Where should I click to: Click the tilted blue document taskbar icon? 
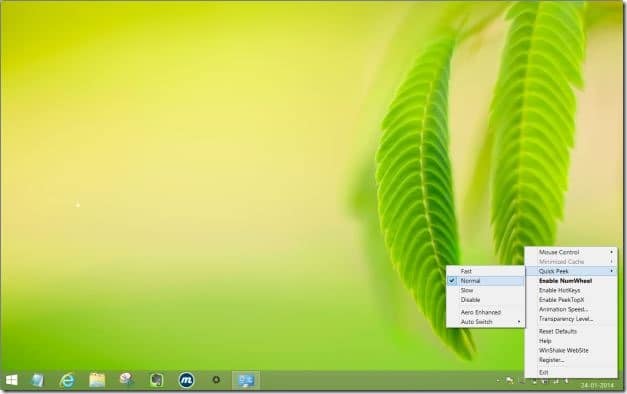pos(37,380)
